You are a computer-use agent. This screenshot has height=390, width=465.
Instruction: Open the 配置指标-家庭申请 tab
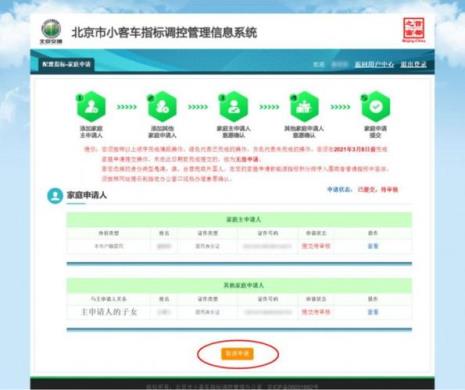66,64
